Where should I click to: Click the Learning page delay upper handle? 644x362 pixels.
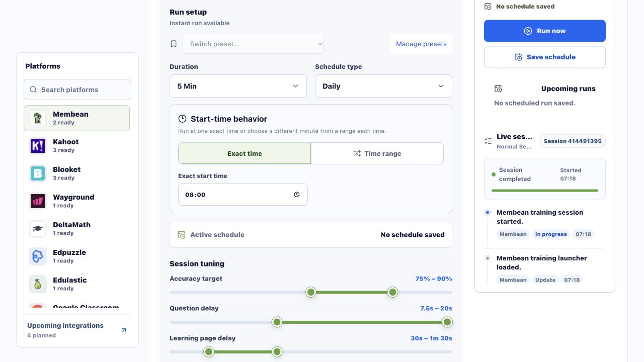pos(277,351)
